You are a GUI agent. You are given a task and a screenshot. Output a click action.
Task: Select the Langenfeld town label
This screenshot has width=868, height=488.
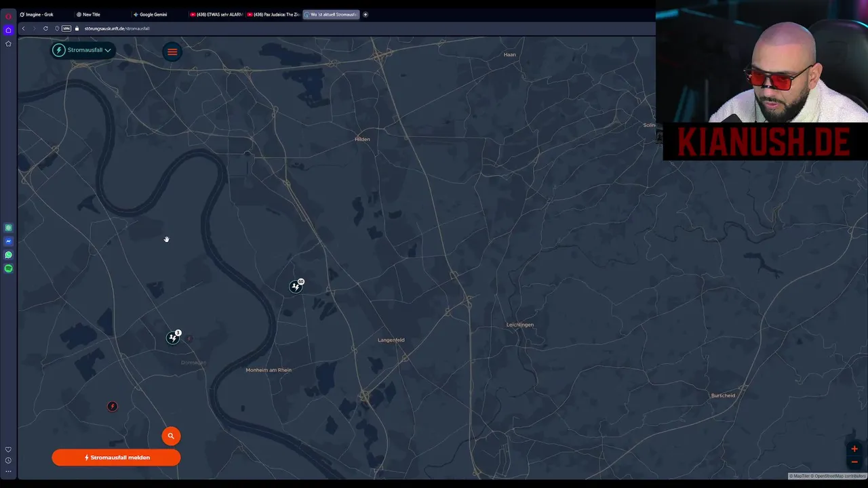pyautogui.click(x=391, y=340)
